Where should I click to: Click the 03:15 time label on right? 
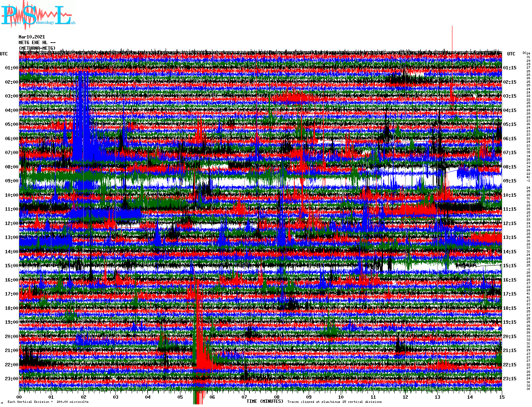(x=510, y=96)
